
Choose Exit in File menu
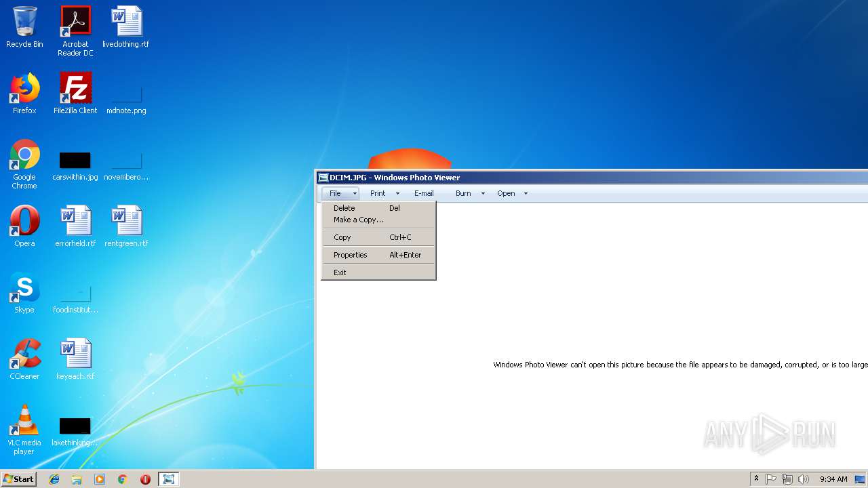(x=378, y=272)
